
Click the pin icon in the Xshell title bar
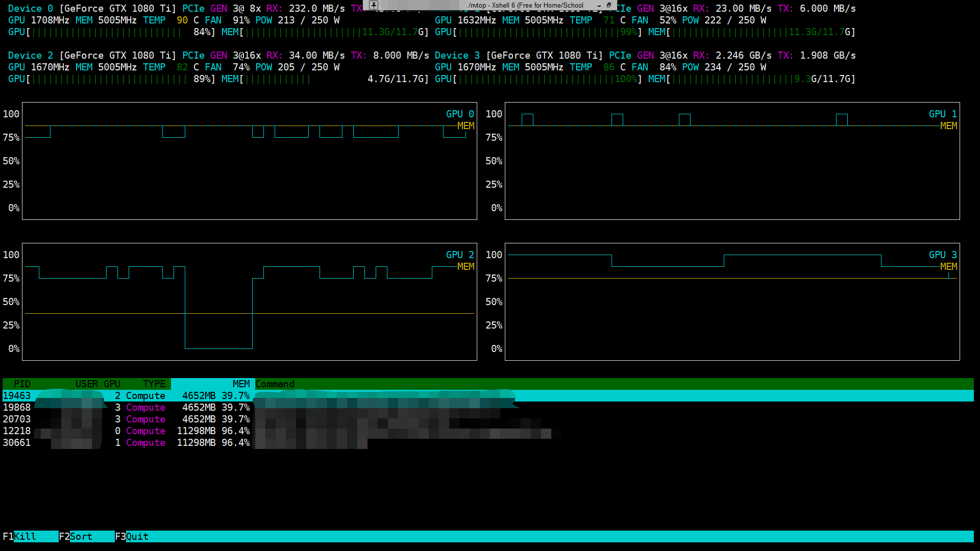373,6
